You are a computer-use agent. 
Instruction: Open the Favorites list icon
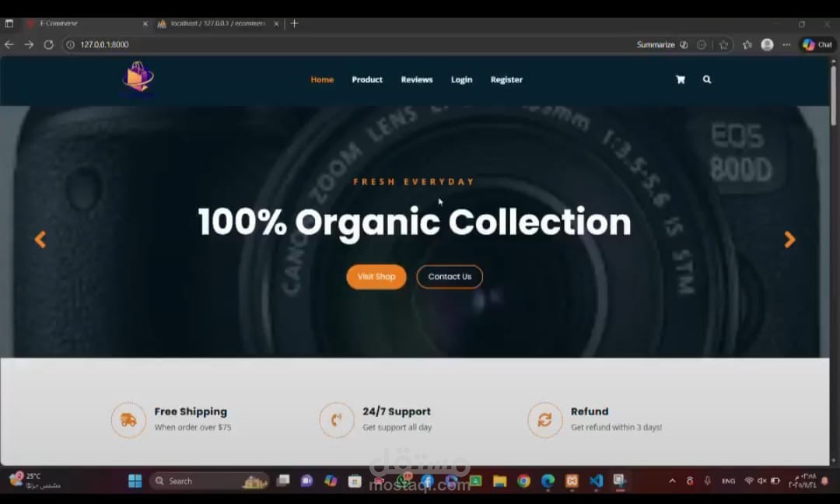(x=747, y=44)
